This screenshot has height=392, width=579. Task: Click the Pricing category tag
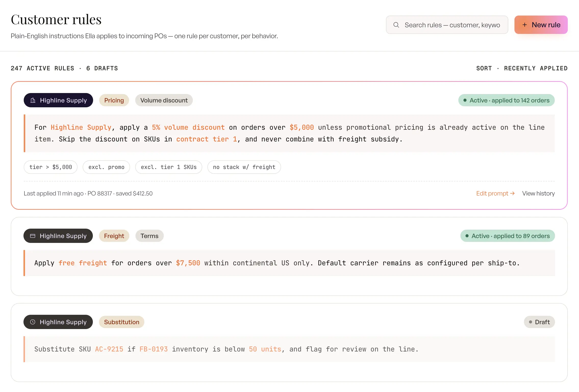(114, 100)
